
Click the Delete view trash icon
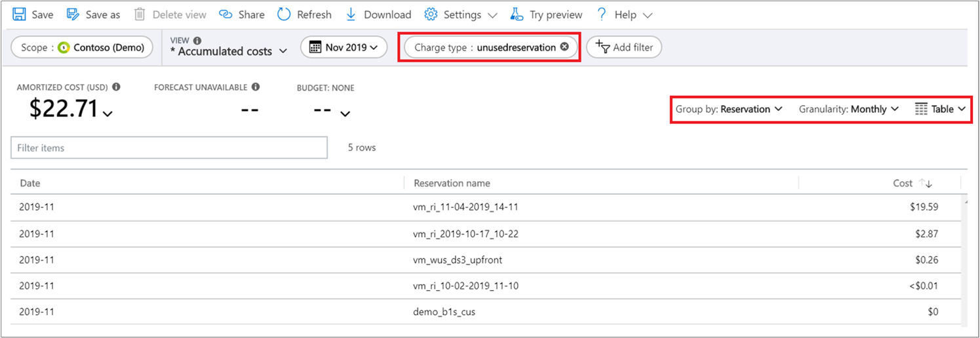click(x=140, y=14)
